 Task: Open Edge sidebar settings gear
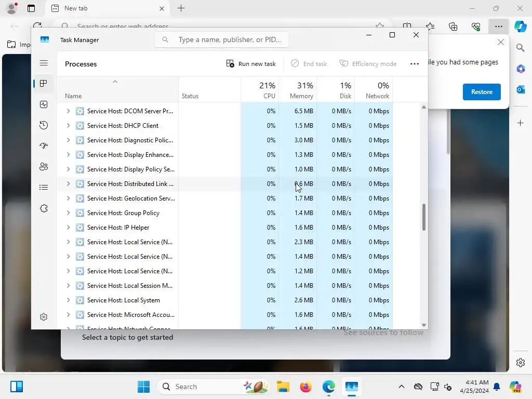[x=520, y=363]
